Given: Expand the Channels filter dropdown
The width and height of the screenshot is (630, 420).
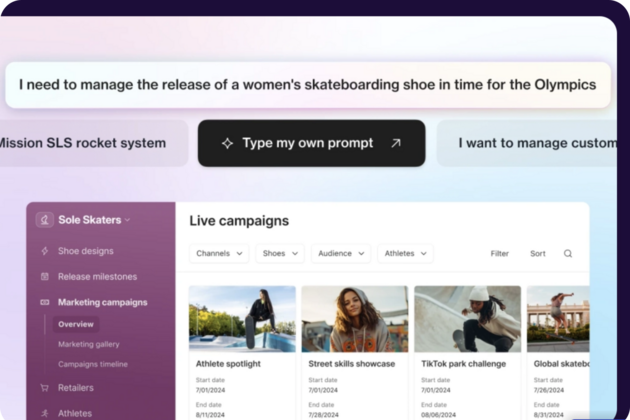Looking at the screenshot, I should coord(219,254).
